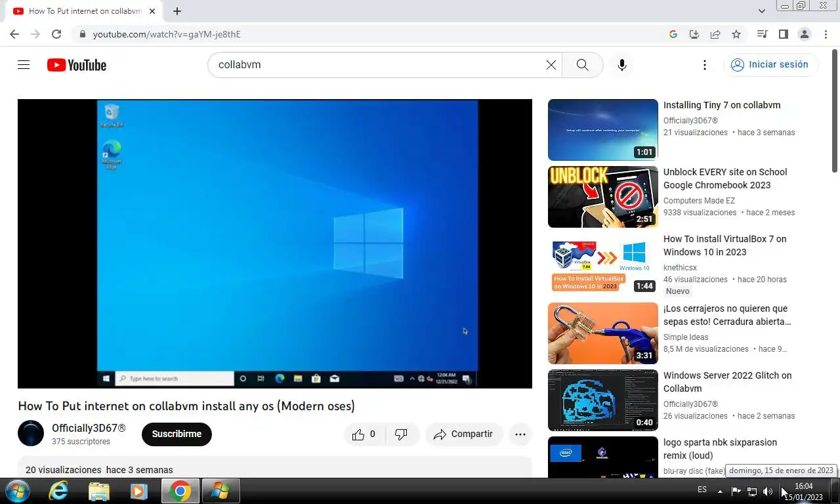Click the Officially3D67 channel name
Viewport: 840px width, 504px height.
click(x=89, y=428)
